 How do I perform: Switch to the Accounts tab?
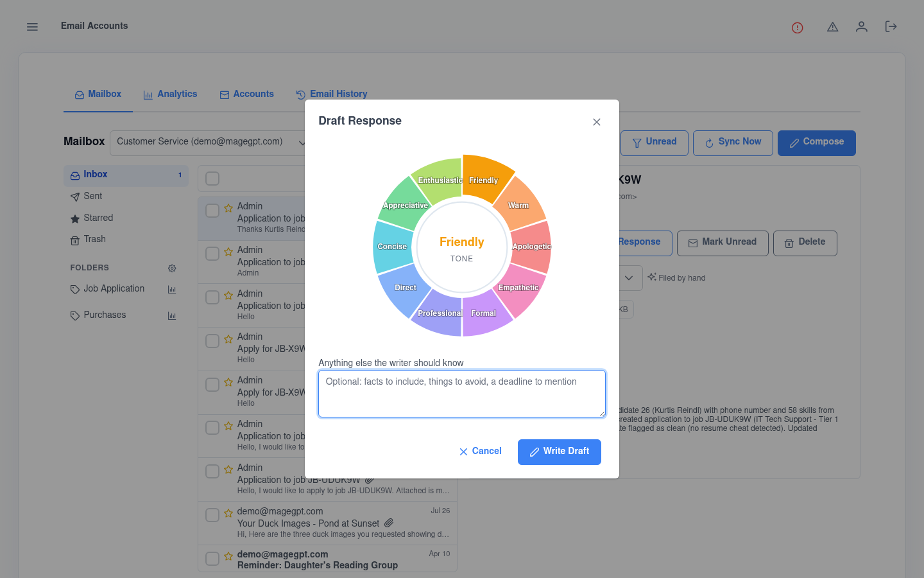pyautogui.click(x=246, y=94)
